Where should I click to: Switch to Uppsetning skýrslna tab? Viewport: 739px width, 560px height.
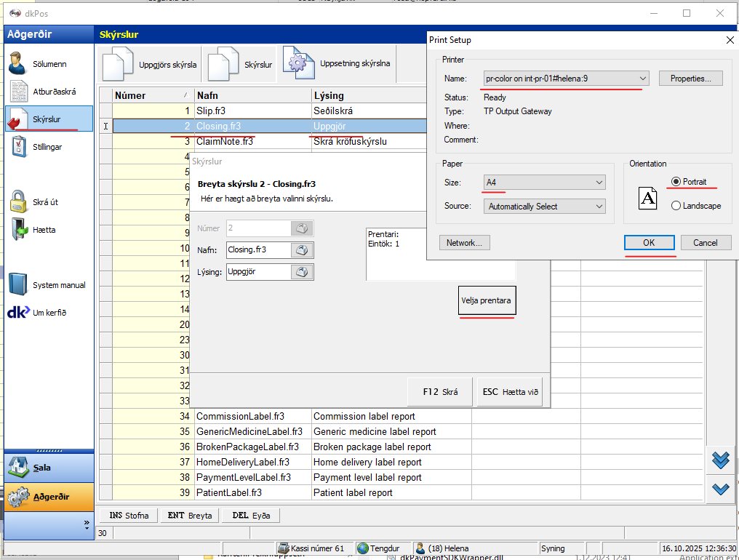coord(339,64)
